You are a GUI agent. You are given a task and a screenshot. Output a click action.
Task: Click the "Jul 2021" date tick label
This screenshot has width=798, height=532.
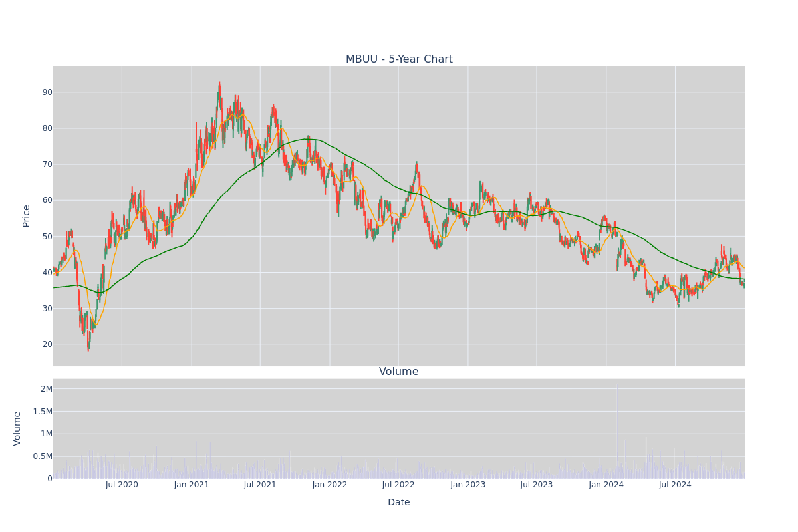(x=260, y=485)
